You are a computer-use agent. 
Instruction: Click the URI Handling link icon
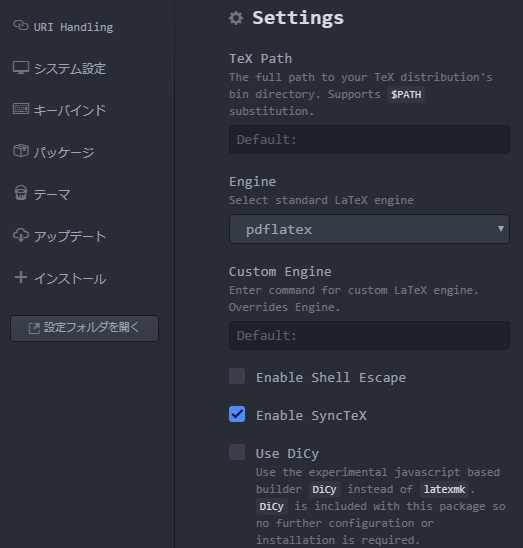pyautogui.click(x=21, y=25)
